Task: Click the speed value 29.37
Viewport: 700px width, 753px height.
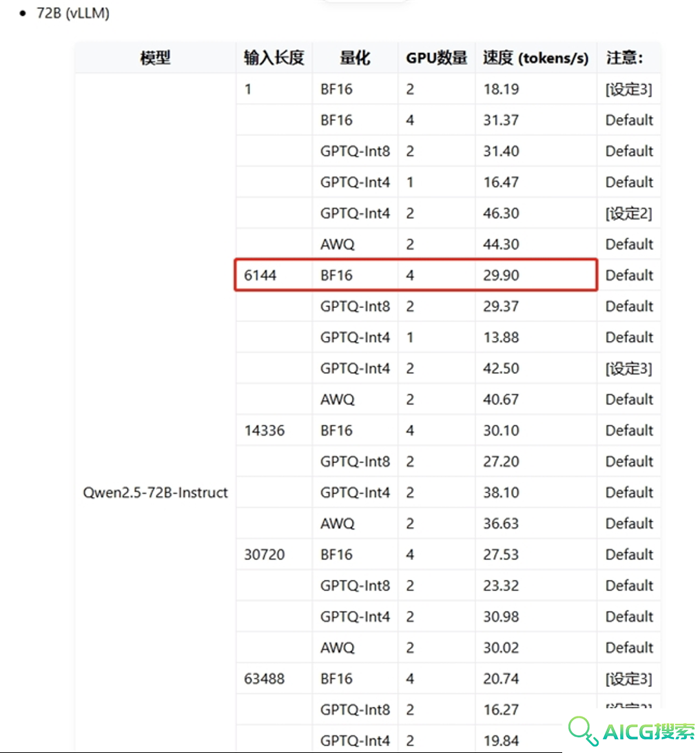Action: (501, 307)
